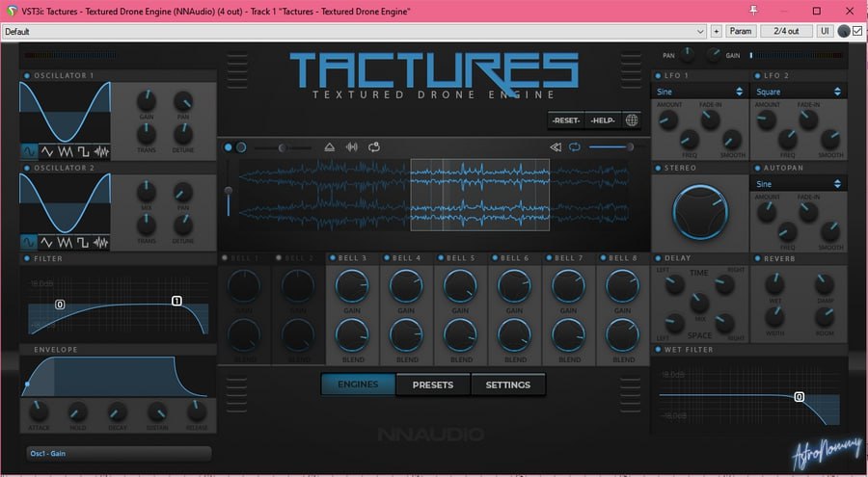Toggle Oscillator 1 power LED

[x=27, y=76]
